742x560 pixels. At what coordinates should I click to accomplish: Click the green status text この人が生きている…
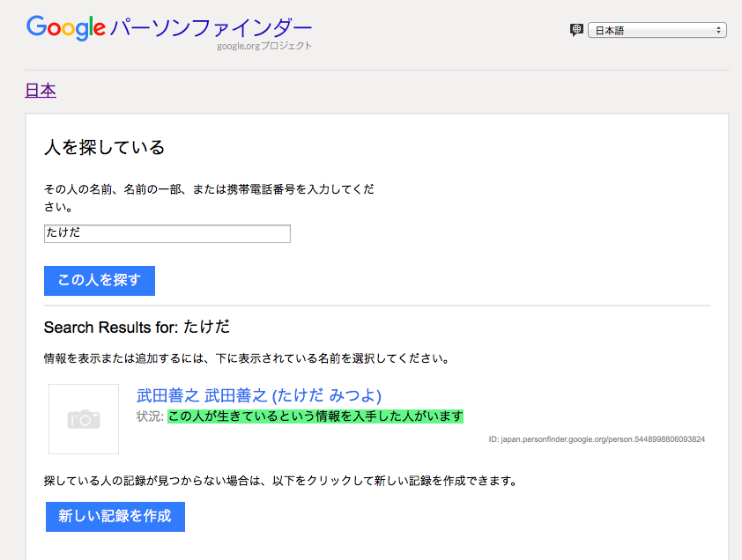(315, 416)
